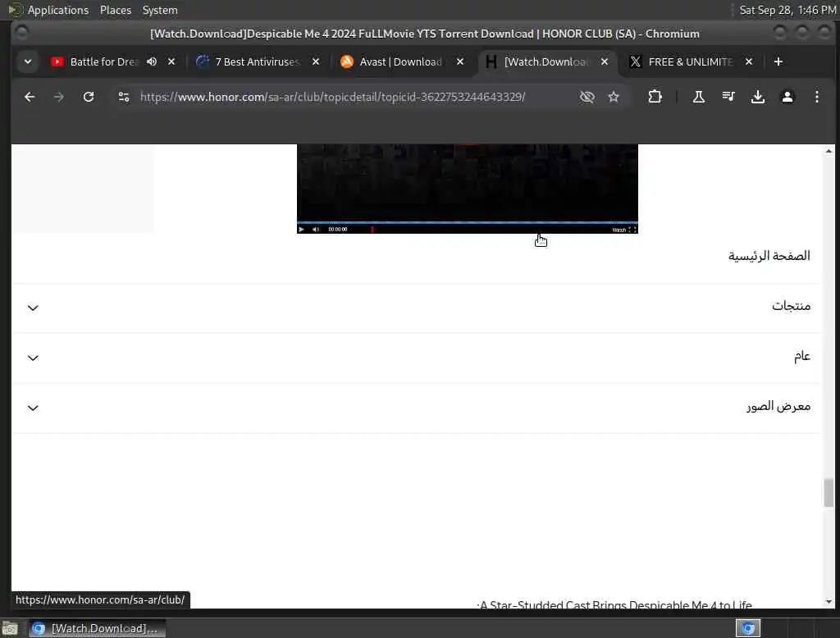Close the Watch.Download Honor tab
Screen dimensions: 840x638
(x=605, y=62)
